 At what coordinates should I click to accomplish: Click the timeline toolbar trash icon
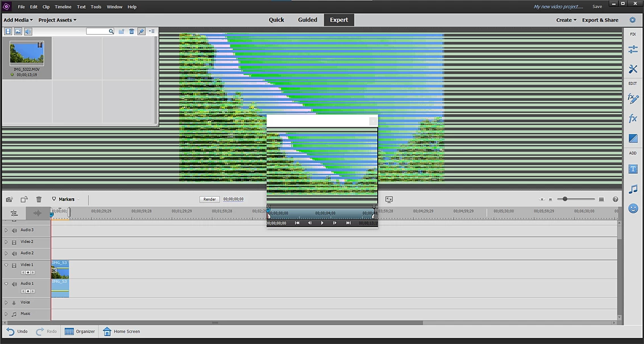tap(39, 199)
